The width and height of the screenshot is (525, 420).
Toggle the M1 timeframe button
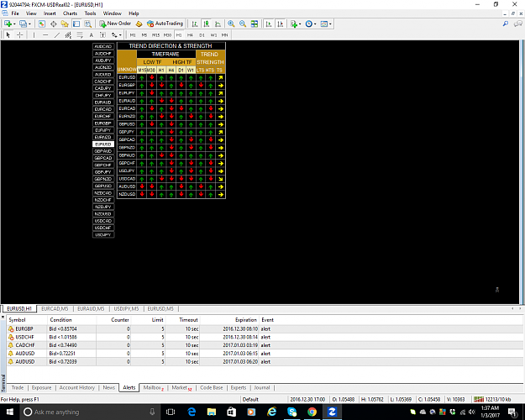(x=133, y=34)
